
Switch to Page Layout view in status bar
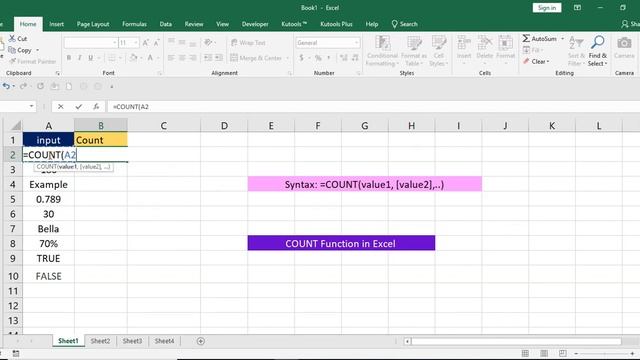pos(544,353)
